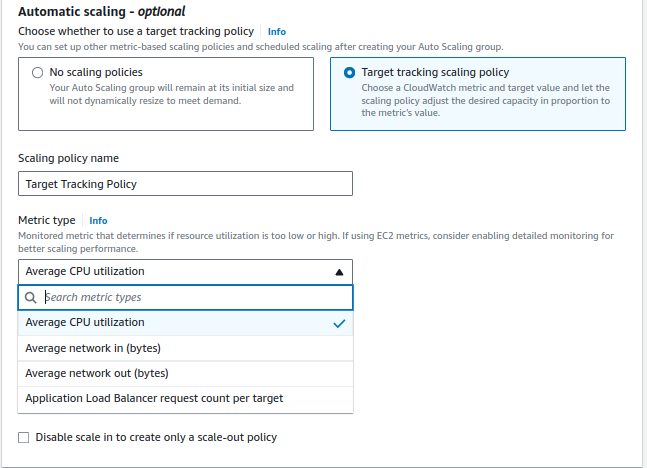
Task: Click the Scaling policy name text field
Action: (185, 184)
